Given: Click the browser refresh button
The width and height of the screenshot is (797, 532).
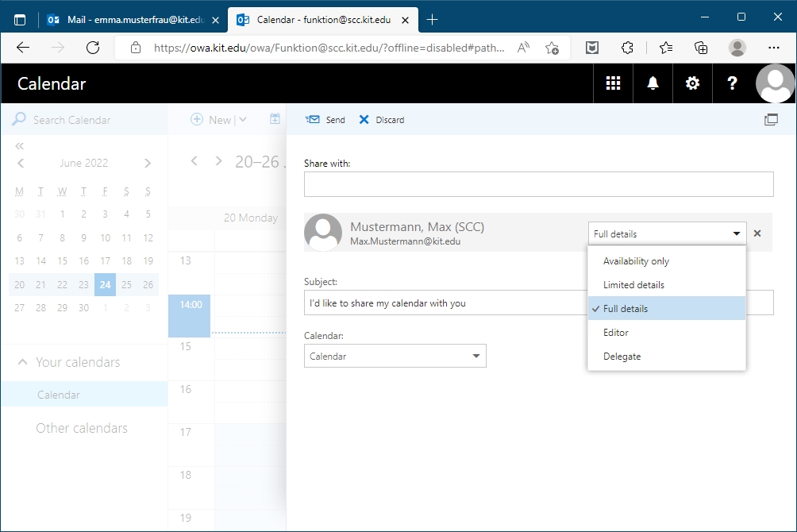Looking at the screenshot, I should pos(93,48).
